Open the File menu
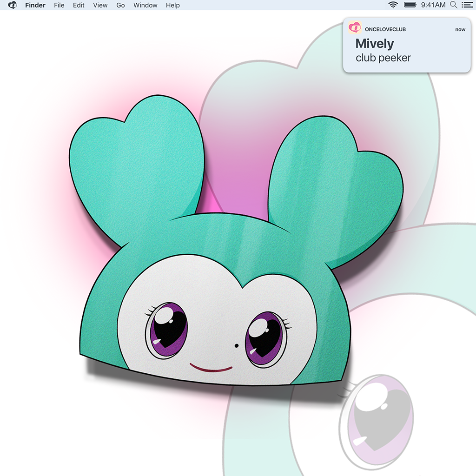 (59, 5)
